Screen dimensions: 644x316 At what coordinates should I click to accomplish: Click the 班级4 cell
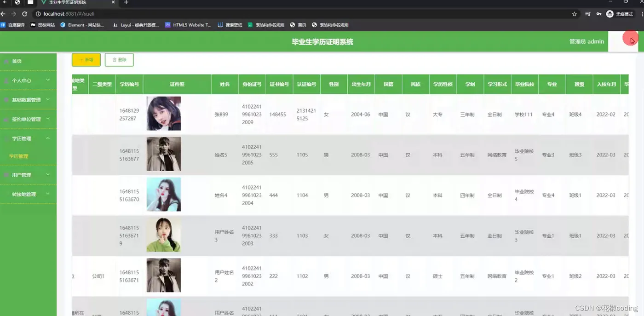coord(575,115)
